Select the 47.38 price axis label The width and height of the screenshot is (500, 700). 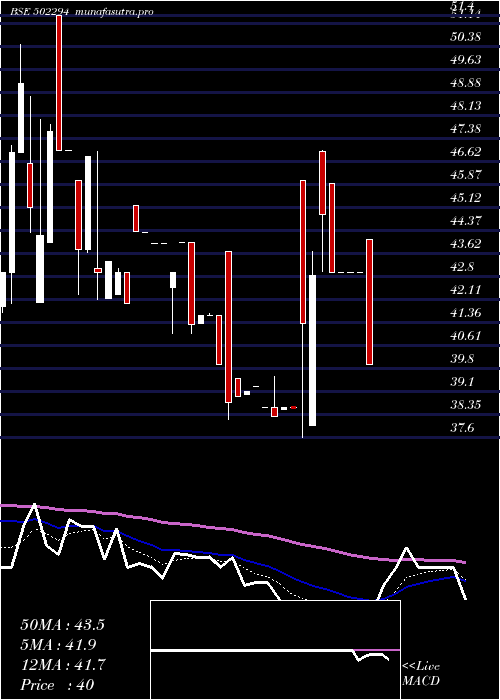coord(466,129)
